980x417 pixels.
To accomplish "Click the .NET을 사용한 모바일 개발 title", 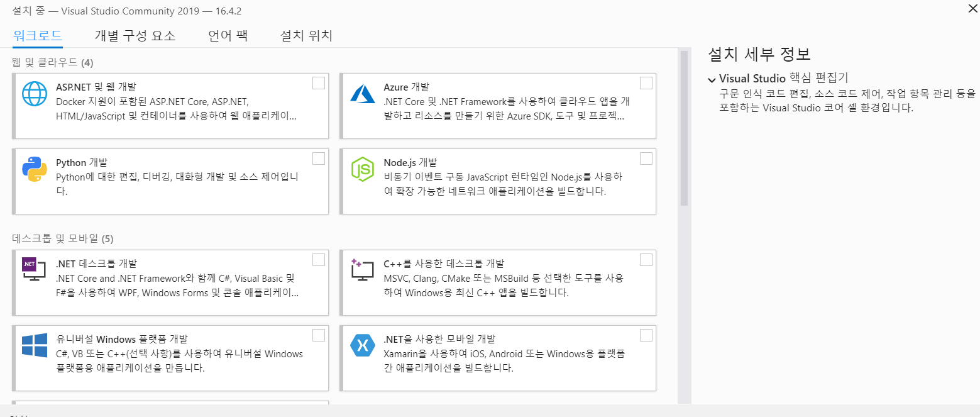I will click(x=439, y=339).
